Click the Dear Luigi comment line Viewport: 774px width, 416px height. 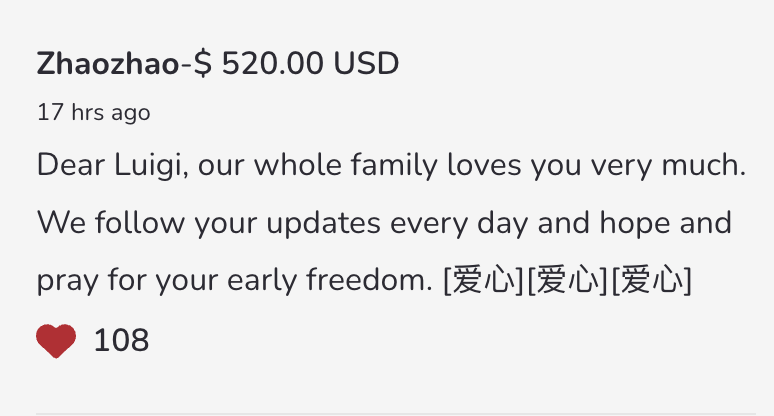point(391,165)
